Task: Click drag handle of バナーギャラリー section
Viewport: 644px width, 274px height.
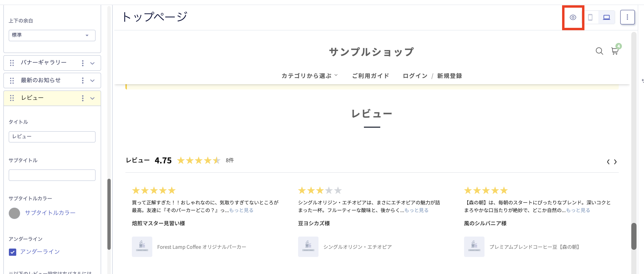Action: click(x=12, y=63)
